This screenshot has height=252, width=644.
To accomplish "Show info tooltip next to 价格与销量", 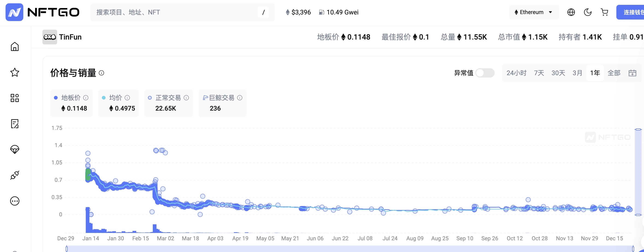I will click(x=101, y=73).
